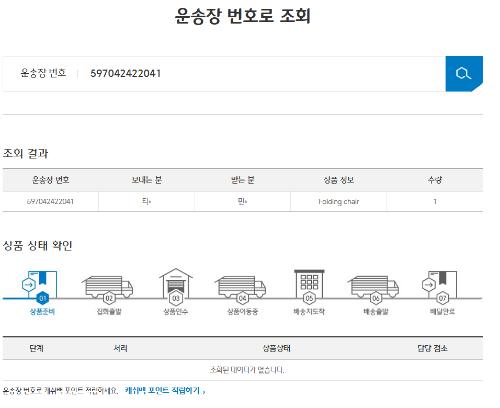Image resolution: width=500 pixels, height=408 pixels.
Task: Click the 단계 column header
Action: coord(36,348)
